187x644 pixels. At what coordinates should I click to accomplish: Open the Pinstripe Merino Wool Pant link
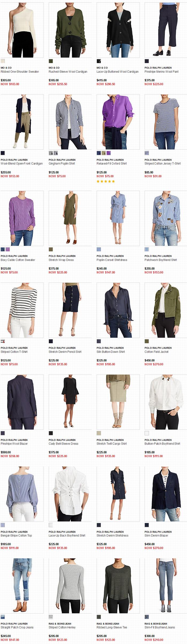[161, 72]
